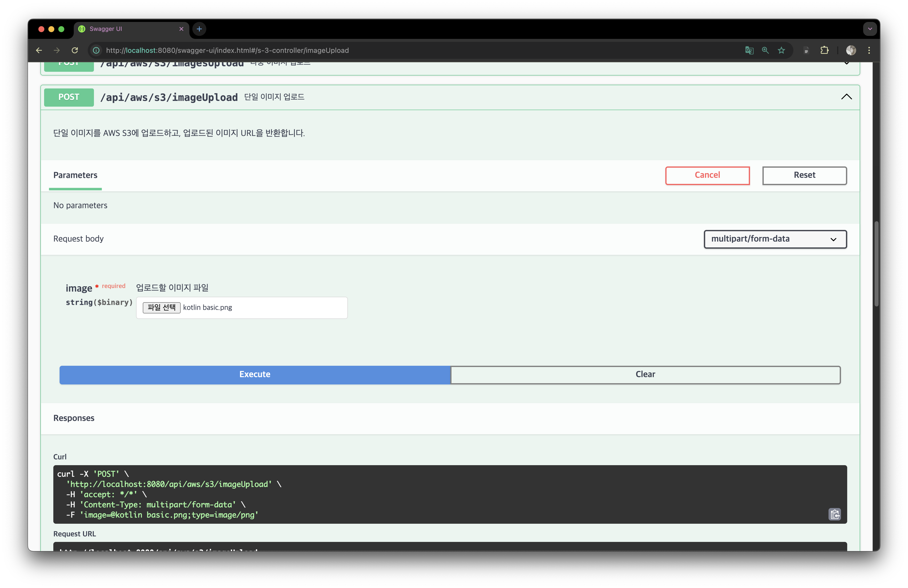The height and width of the screenshot is (588, 908).
Task: Open the browser extensions puzzle icon
Action: pyautogui.click(x=824, y=50)
